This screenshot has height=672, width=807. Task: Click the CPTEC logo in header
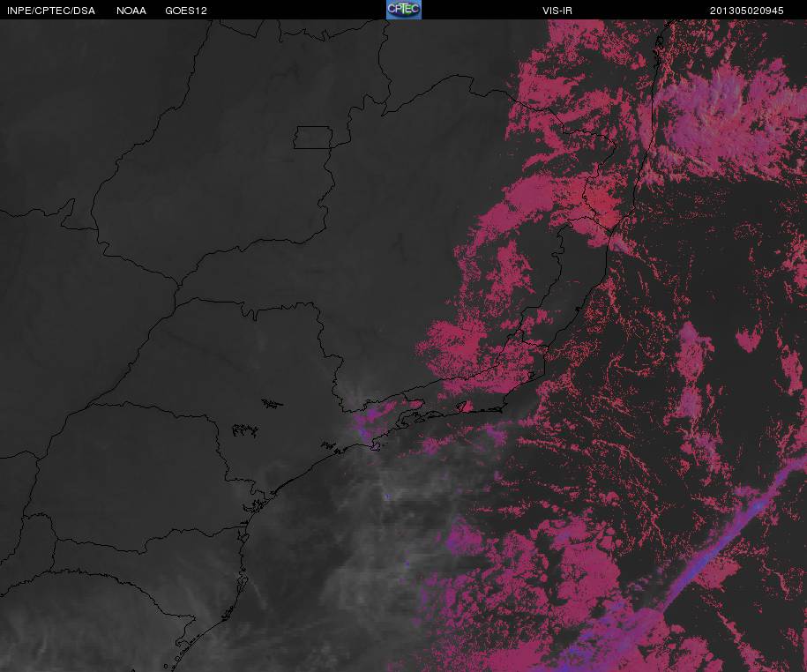pos(404,10)
